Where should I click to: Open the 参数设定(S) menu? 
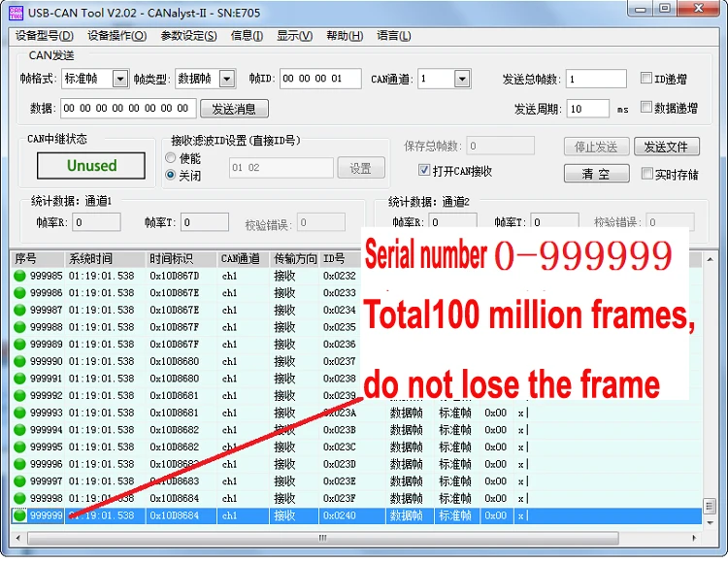click(x=188, y=36)
